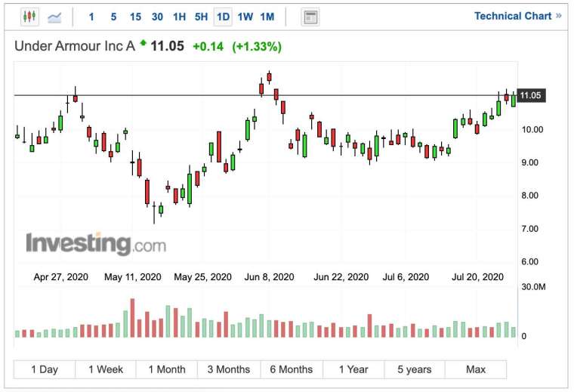The width and height of the screenshot is (574, 392).
Task: Click the 11.05 current price label on axis
Action: pos(530,95)
